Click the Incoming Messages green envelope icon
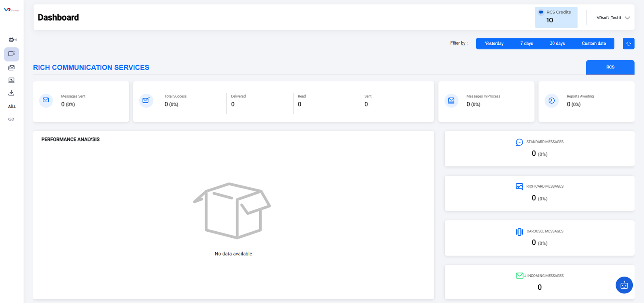The height and width of the screenshot is (303, 644). 520,276
